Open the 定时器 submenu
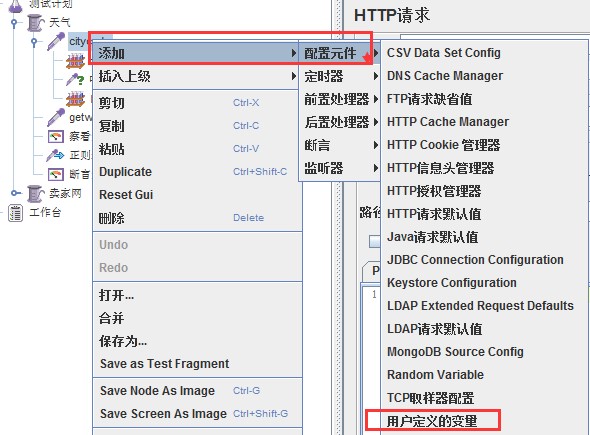This screenshot has height=435, width=590. (x=340, y=76)
